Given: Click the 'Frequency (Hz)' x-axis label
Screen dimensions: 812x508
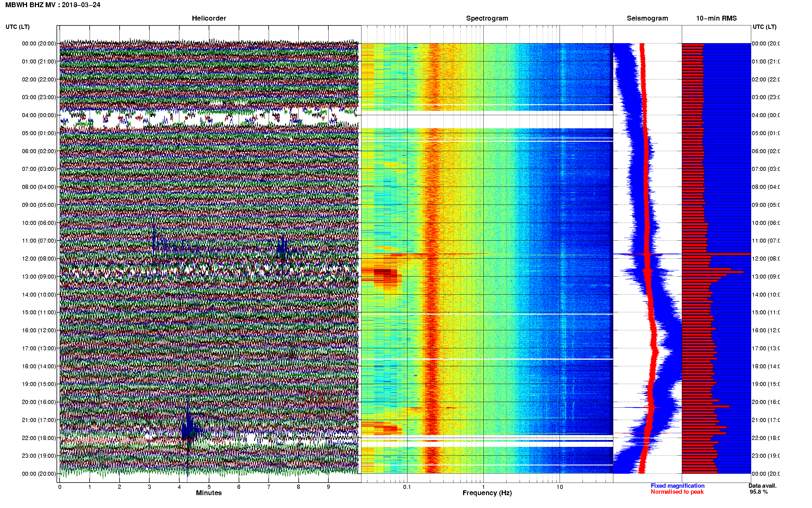Looking at the screenshot, I should click(x=487, y=493).
